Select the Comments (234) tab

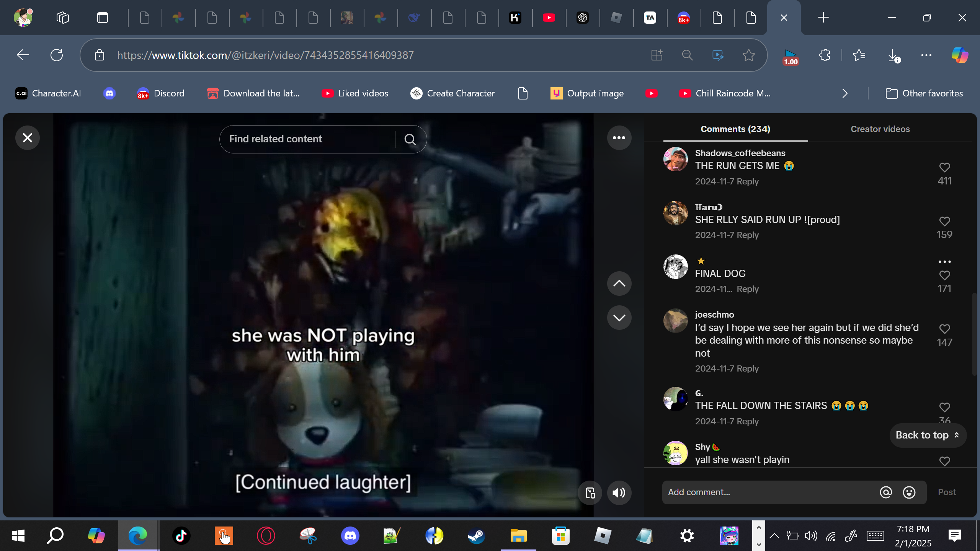coord(735,129)
